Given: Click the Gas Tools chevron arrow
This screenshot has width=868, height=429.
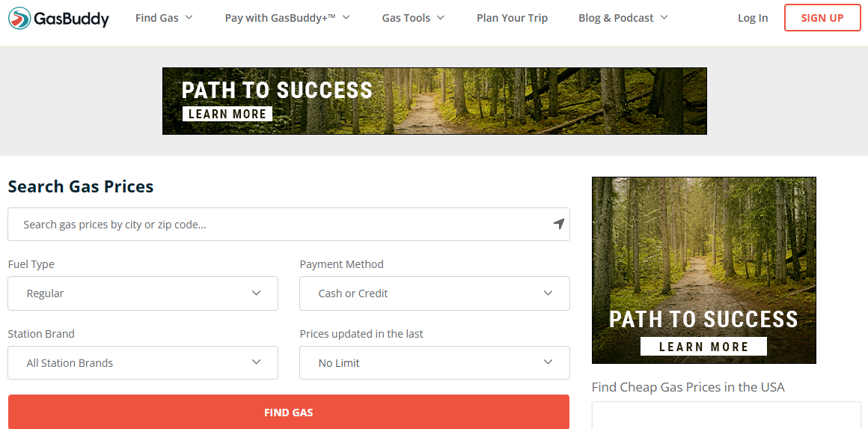Looking at the screenshot, I should [441, 18].
